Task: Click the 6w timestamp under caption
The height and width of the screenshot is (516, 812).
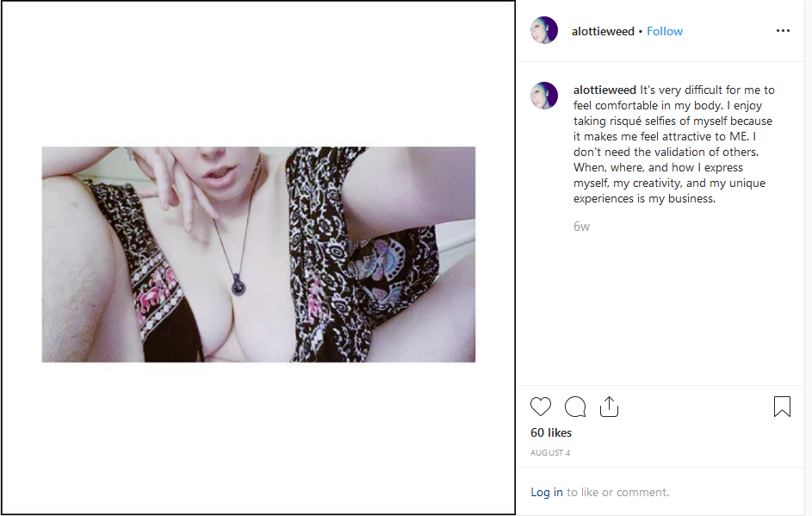Action: pyautogui.click(x=581, y=227)
